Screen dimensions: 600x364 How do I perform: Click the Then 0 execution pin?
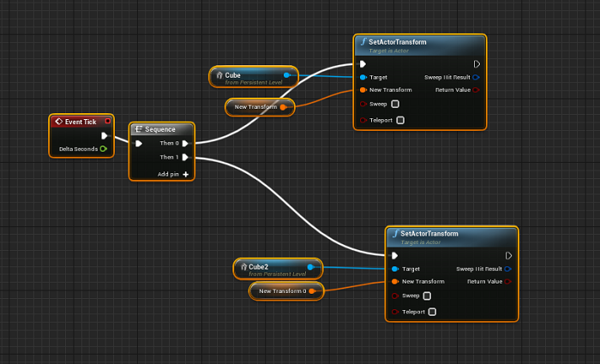pyautogui.click(x=185, y=143)
